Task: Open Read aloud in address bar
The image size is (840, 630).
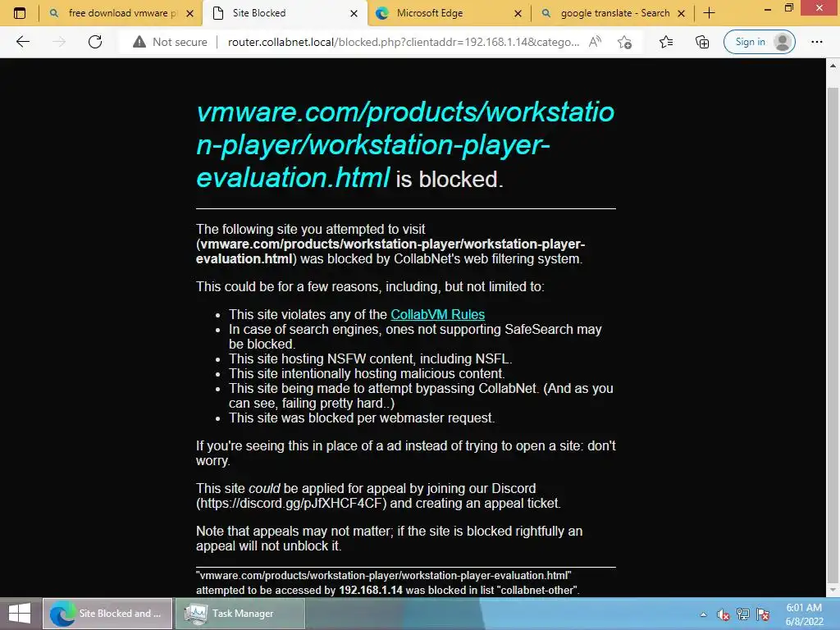Action: pyautogui.click(x=595, y=42)
